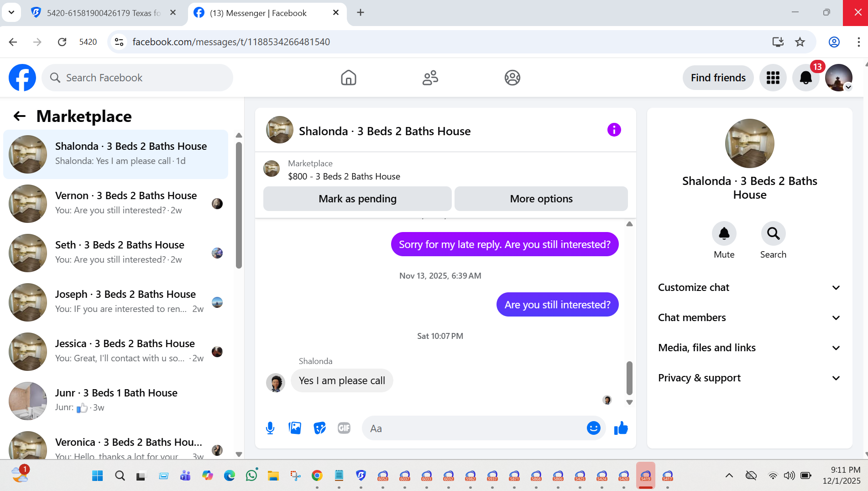
Task: Open Junr's 3 Beds 1 Bath conversation
Action: (x=116, y=401)
